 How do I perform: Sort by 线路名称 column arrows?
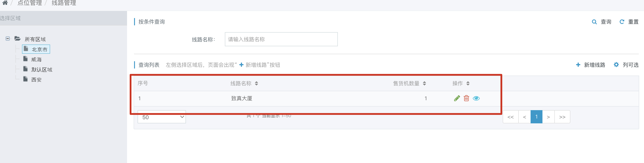257,83
